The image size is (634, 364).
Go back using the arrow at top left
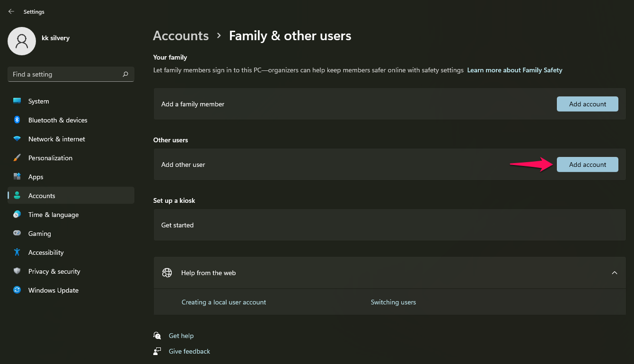[x=11, y=11]
